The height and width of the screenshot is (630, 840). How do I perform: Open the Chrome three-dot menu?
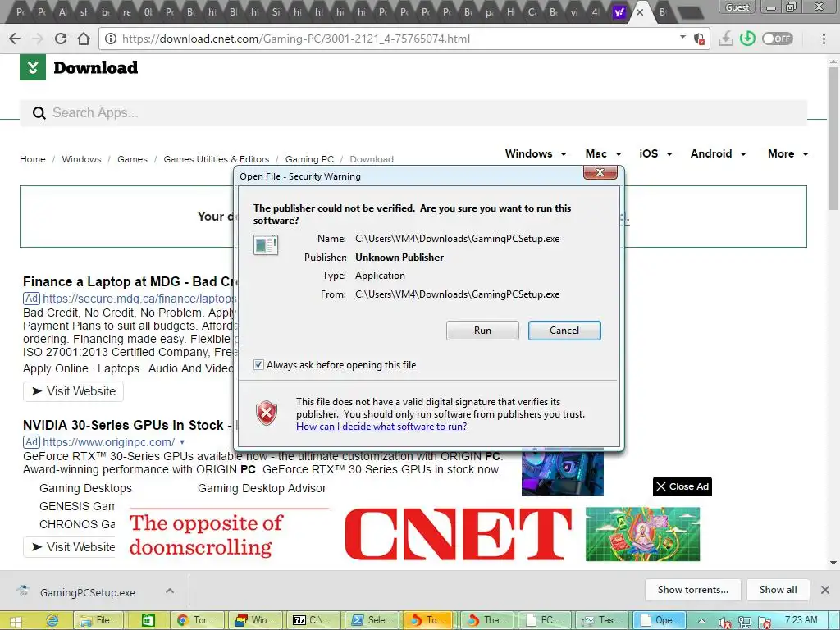click(824, 39)
